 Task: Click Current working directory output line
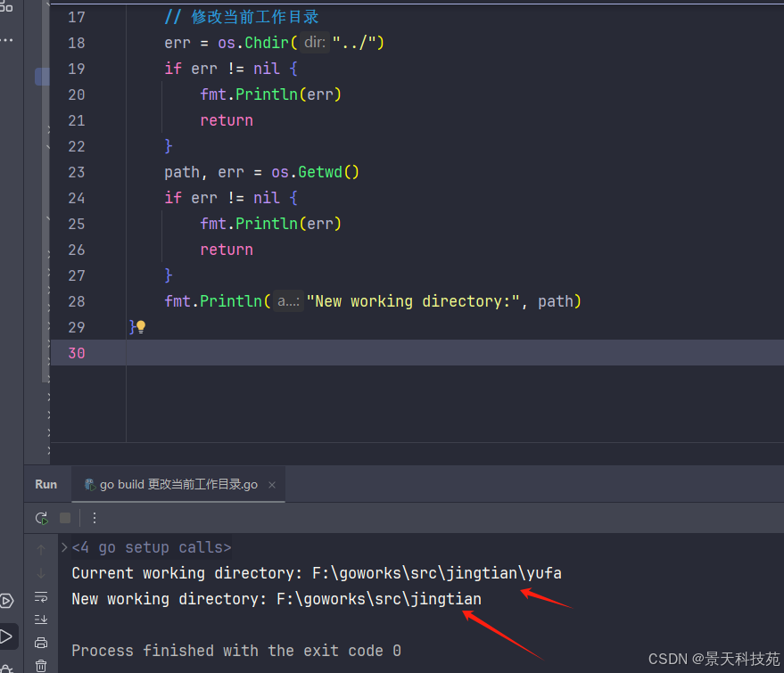(317, 573)
